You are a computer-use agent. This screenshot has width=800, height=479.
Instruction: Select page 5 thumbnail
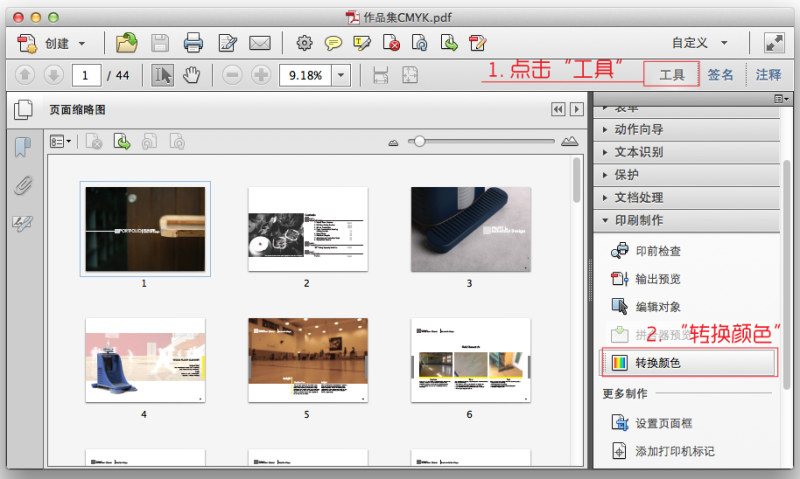point(308,360)
